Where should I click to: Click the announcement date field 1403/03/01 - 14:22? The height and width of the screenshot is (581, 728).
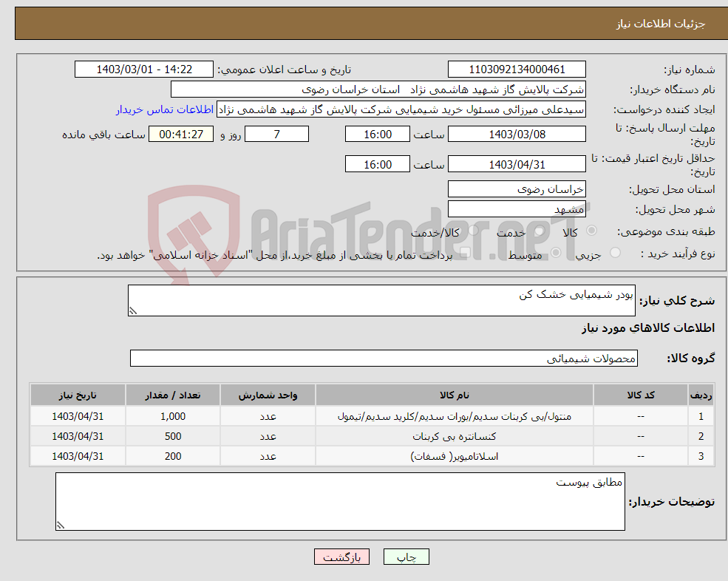tap(144, 69)
